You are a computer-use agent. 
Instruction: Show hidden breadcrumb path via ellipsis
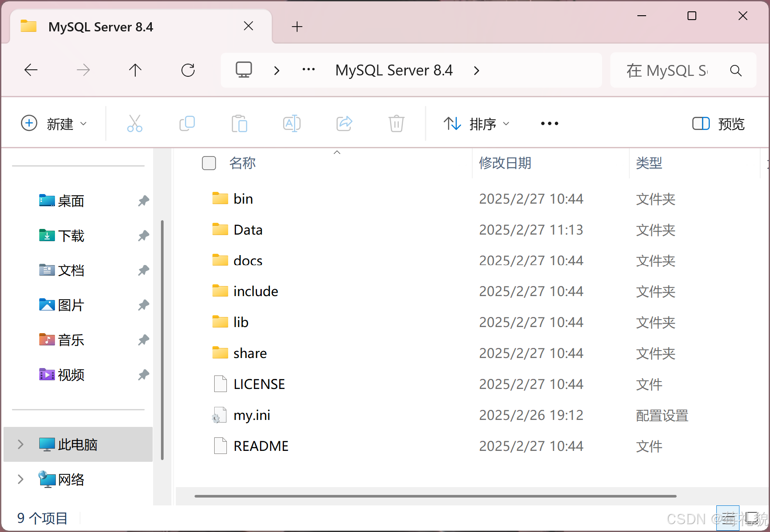click(308, 69)
